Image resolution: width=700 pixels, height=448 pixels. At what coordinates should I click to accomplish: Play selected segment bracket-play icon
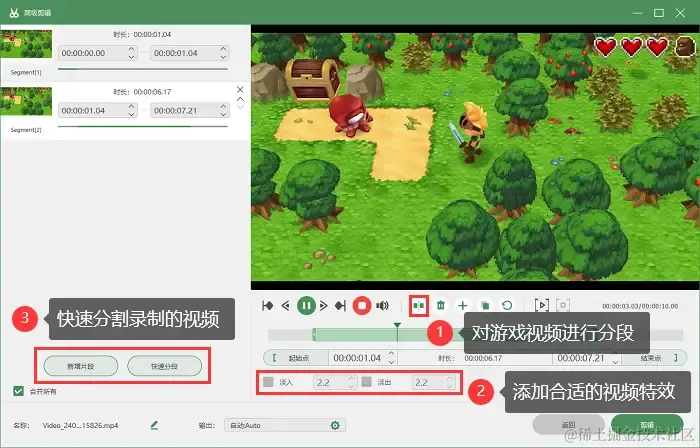pyautogui.click(x=542, y=306)
